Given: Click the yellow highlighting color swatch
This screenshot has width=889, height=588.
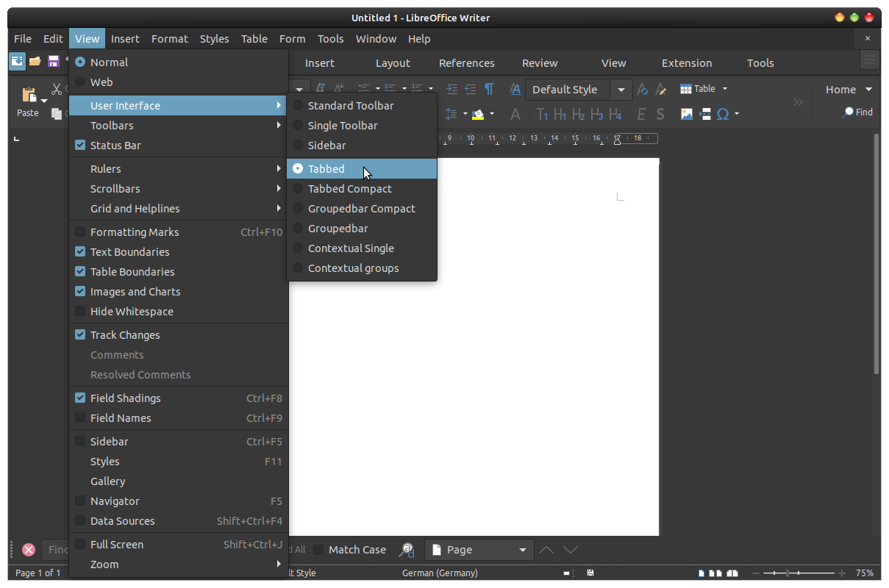Looking at the screenshot, I should pyautogui.click(x=478, y=114).
